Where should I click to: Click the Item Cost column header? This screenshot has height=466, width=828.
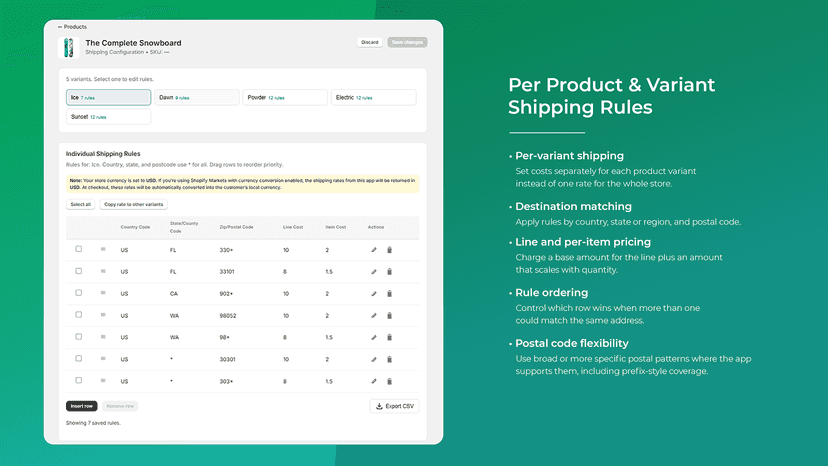[336, 227]
